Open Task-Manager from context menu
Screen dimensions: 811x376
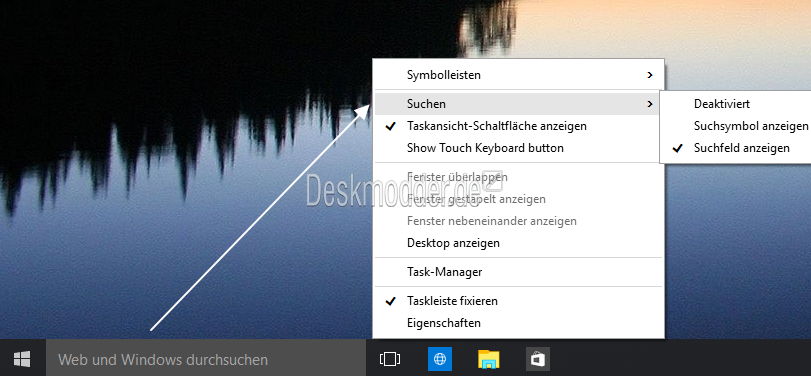point(519,272)
